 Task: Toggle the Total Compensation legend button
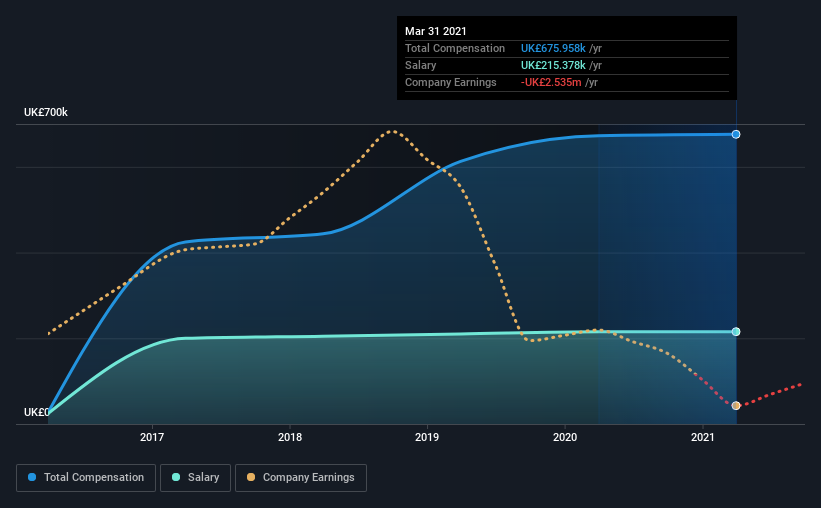pyautogui.click(x=86, y=478)
